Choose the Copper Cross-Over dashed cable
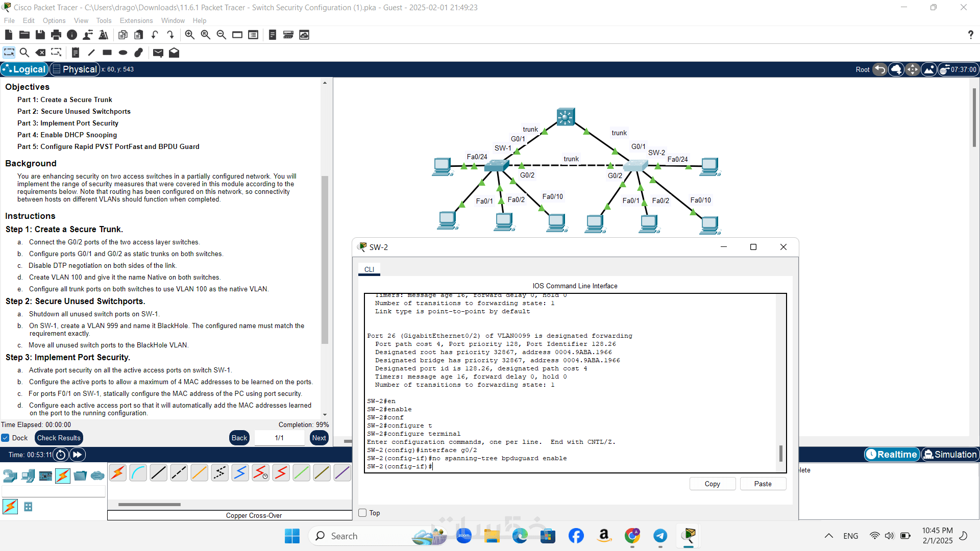Screen dimensions: 980x551 click(x=179, y=473)
